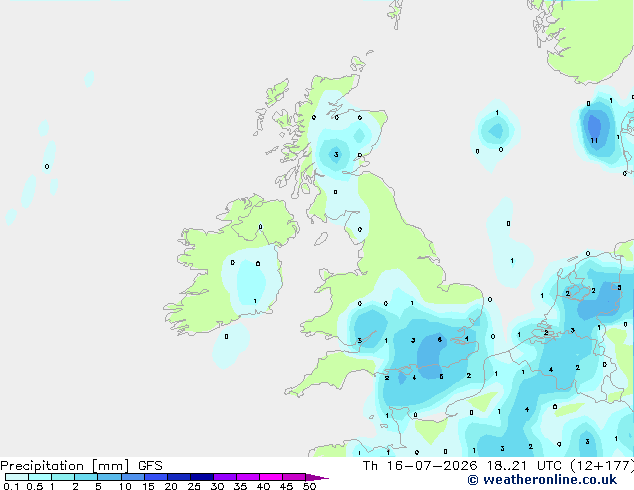This screenshot has width=634, height=490.
Task: Select the 15 to 20 mm legend swatch
Action: point(156,477)
